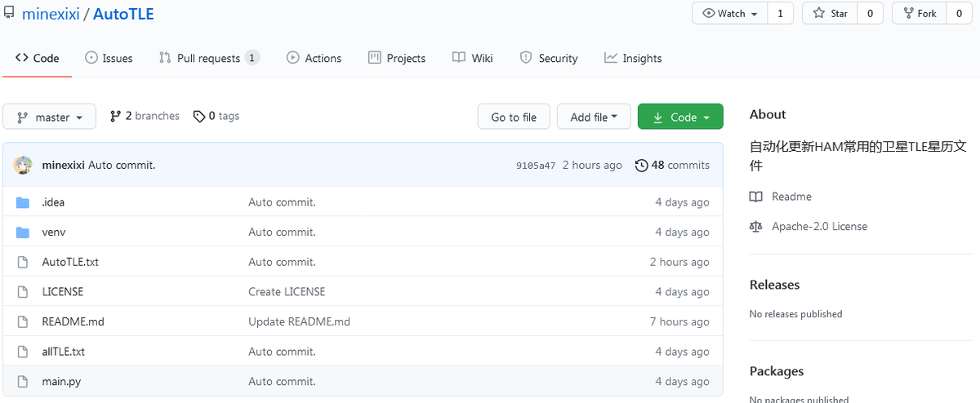The height and width of the screenshot is (403, 980).
Task: Click the allTLE.txt file icon
Action: coord(23,352)
